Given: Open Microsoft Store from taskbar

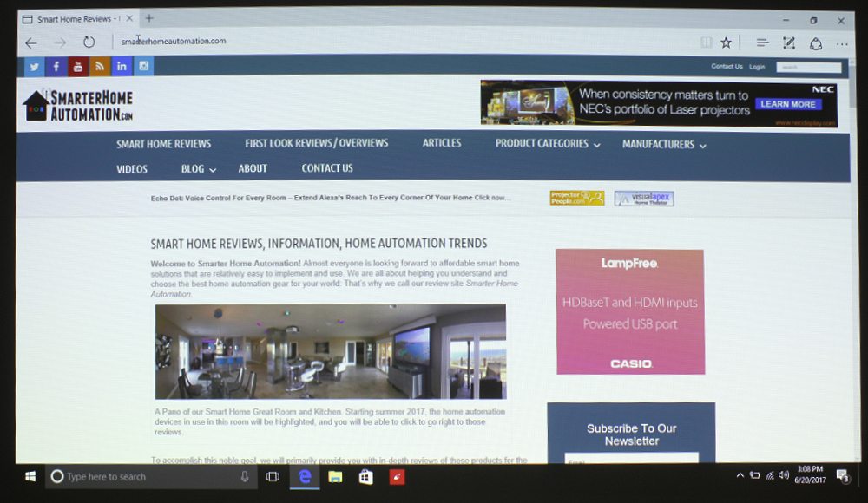Looking at the screenshot, I should point(365,476).
